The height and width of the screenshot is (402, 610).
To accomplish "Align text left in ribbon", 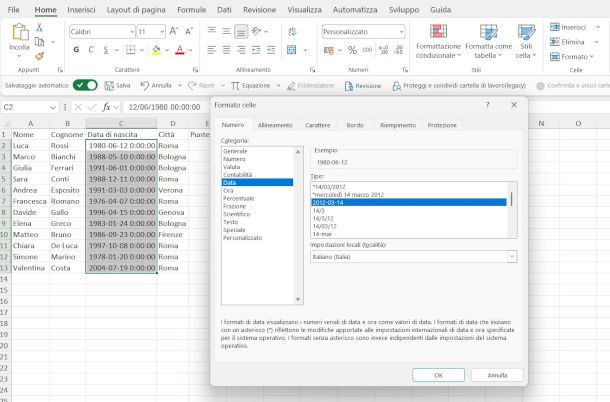I will 212,50.
